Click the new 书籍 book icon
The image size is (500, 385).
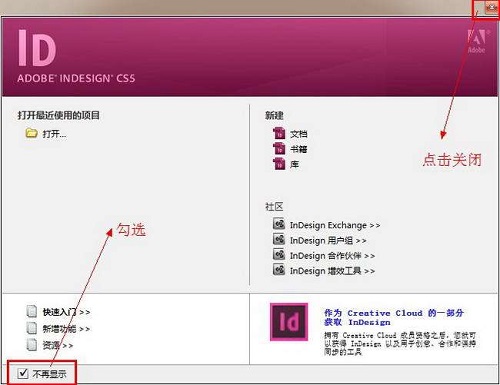(x=279, y=149)
